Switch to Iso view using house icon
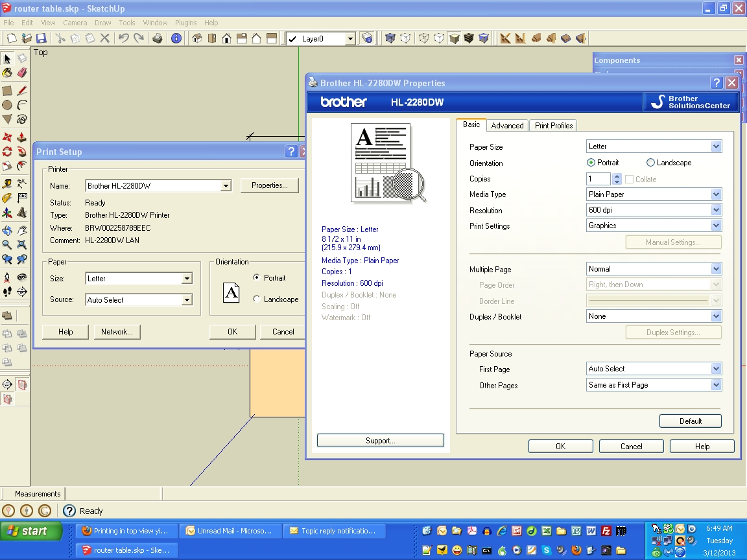Image resolution: width=747 pixels, height=560 pixels. [x=198, y=39]
